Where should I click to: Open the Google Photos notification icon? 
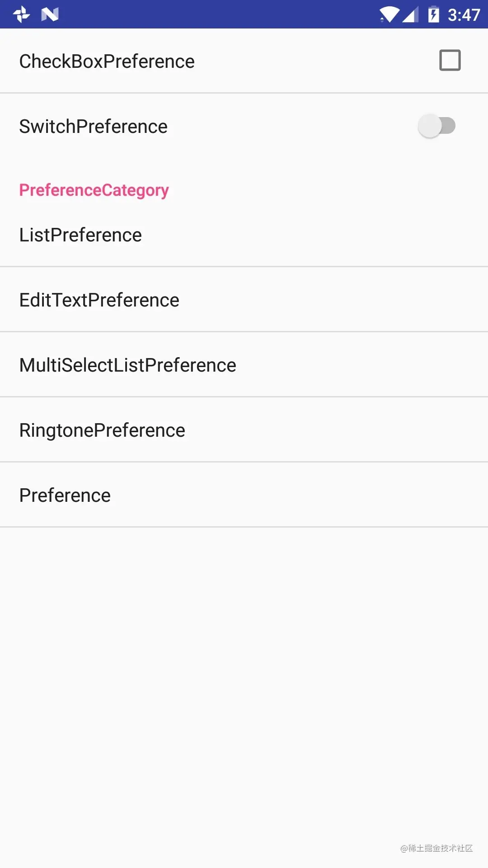(x=20, y=14)
